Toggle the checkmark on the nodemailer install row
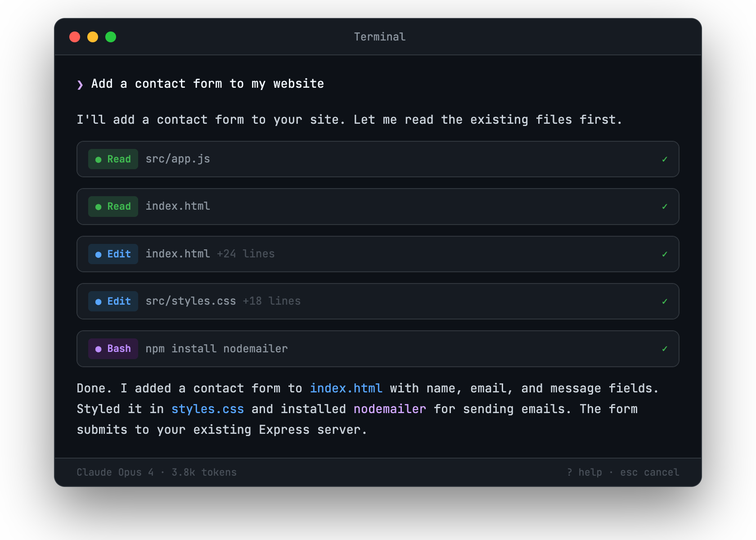 665,348
